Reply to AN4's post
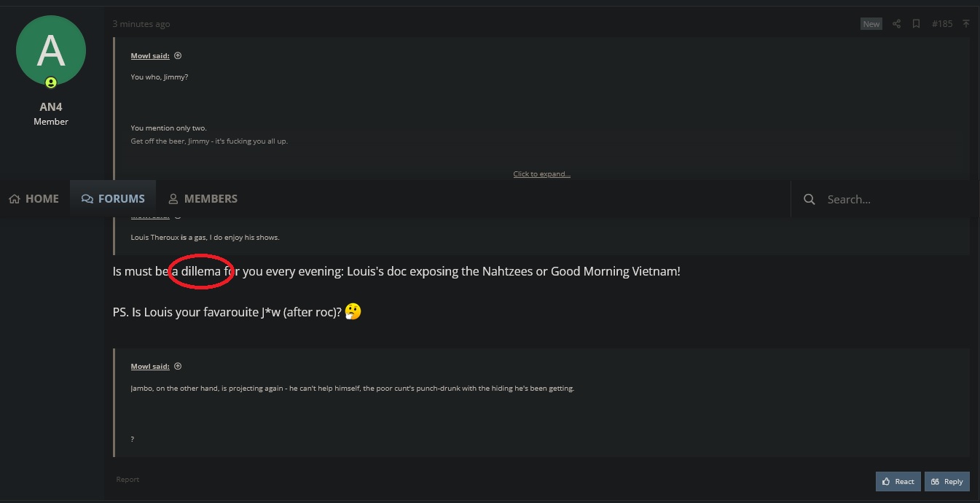Image resolution: width=980 pixels, height=503 pixels. 946,481
